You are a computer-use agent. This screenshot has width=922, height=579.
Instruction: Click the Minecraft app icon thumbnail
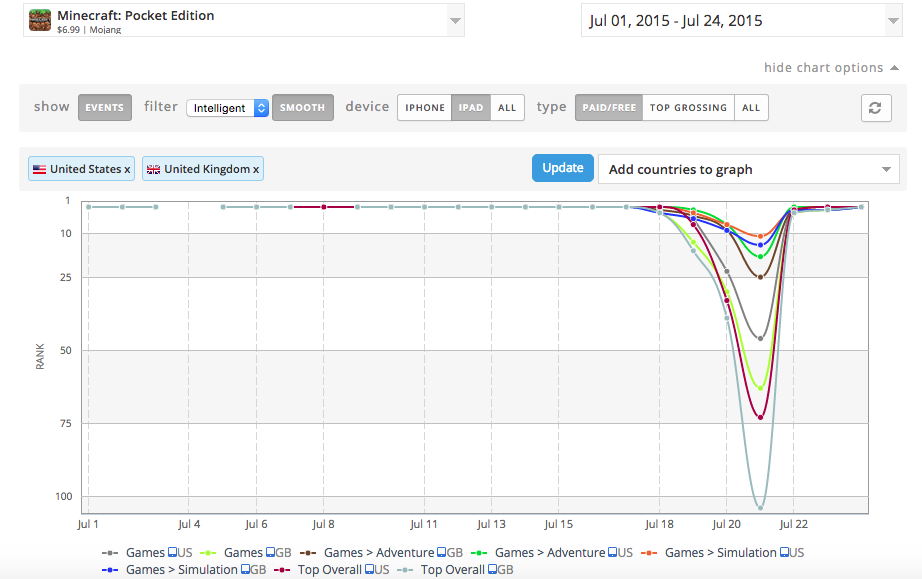tap(39, 20)
